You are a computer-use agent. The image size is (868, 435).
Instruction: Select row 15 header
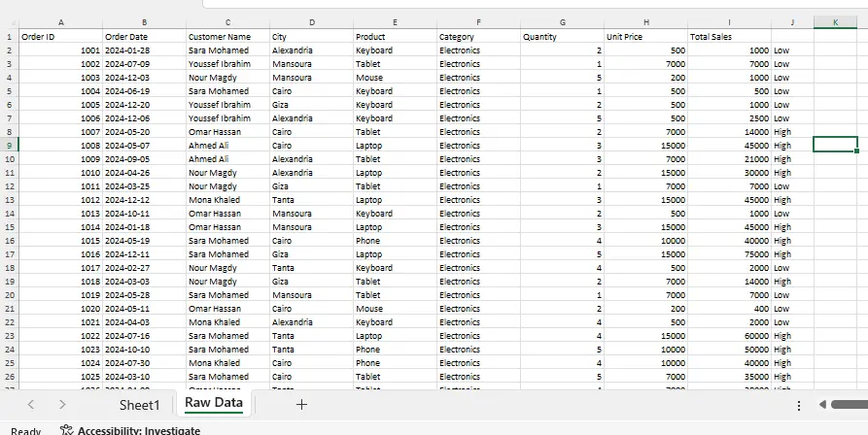10,227
